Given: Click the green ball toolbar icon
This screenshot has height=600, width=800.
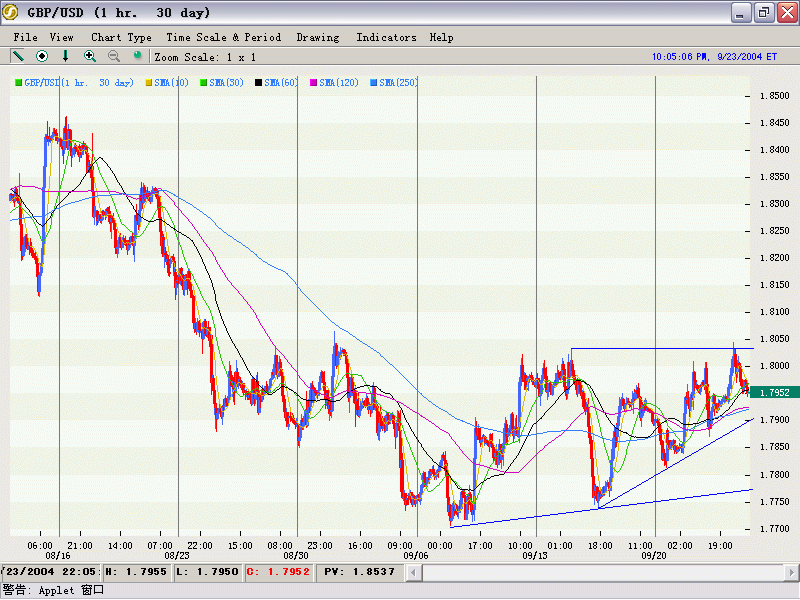Looking at the screenshot, I should coord(138,57).
